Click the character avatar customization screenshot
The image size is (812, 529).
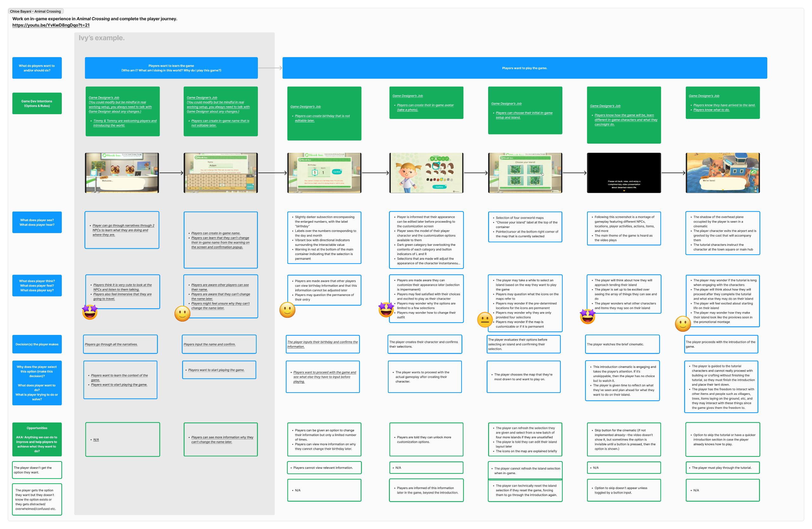click(x=426, y=173)
